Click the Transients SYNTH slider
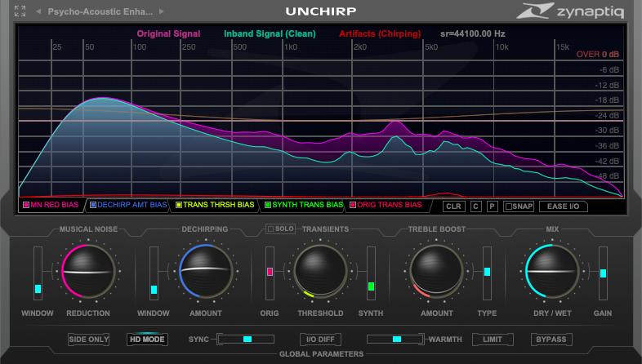Screen dimensions: 642x364 (371, 273)
